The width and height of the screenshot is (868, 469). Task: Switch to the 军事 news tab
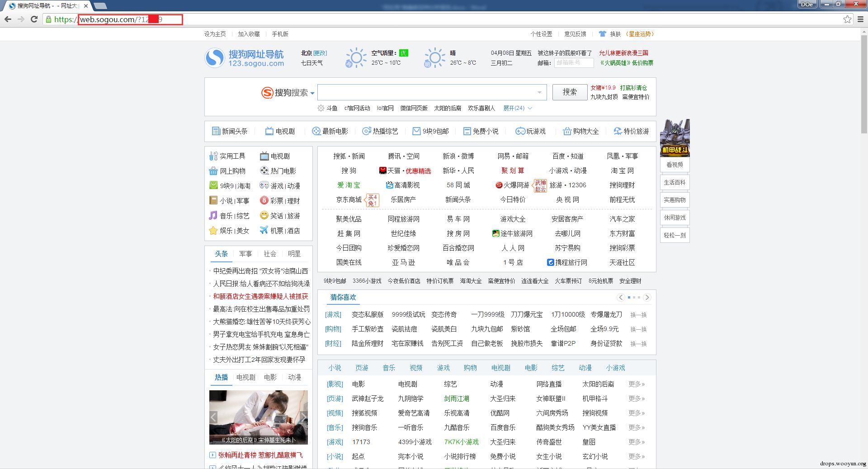click(245, 254)
